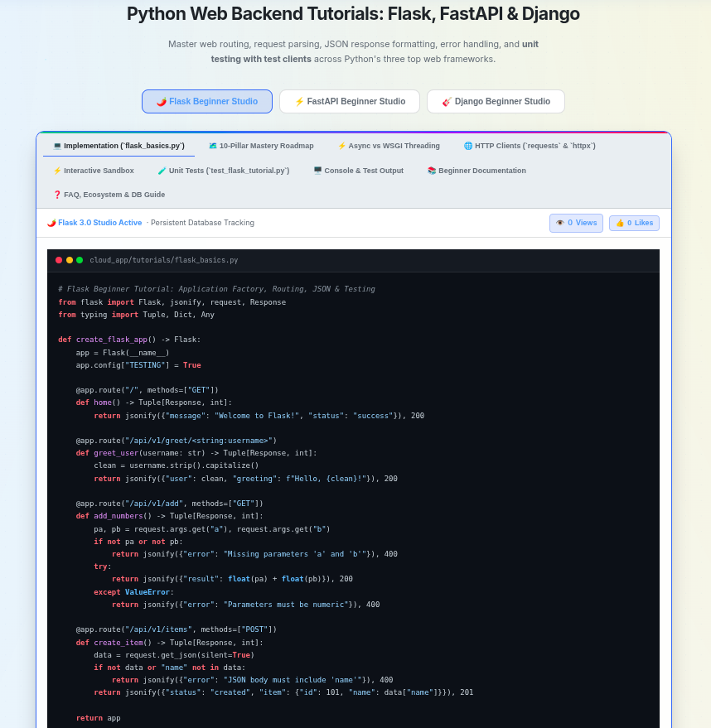711x728 pixels.
Task: Click the 'def create_item()' definition line
Action: (x=170, y=643)
